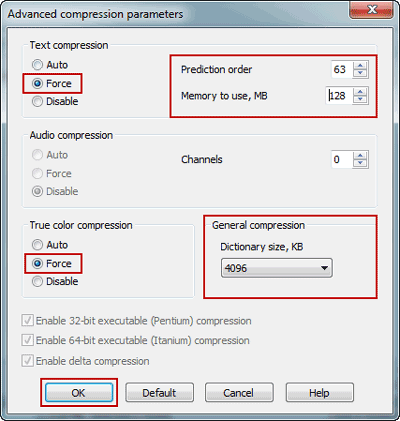The image size is (400, 421).
Task: Click inside Prediction order field
Action: (342, 69)
